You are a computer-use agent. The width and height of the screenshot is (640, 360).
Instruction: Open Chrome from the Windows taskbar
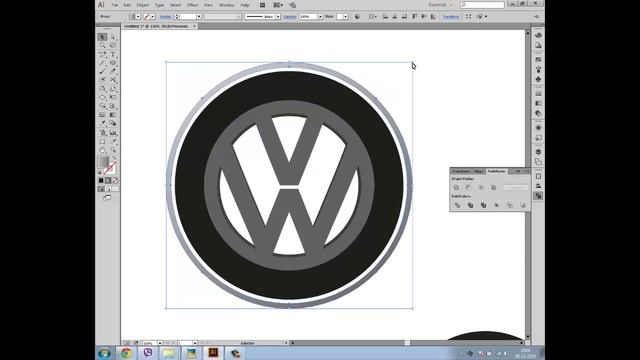click(126, 353)
